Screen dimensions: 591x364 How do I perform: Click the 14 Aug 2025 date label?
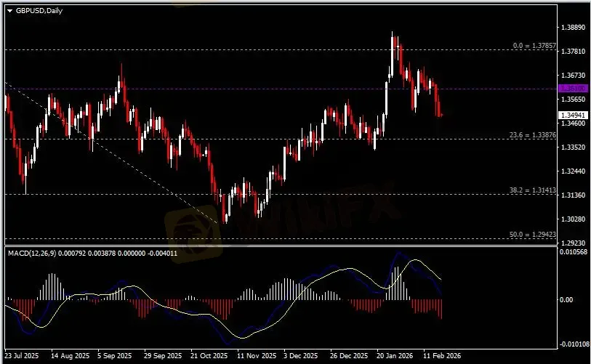(71, 356)
